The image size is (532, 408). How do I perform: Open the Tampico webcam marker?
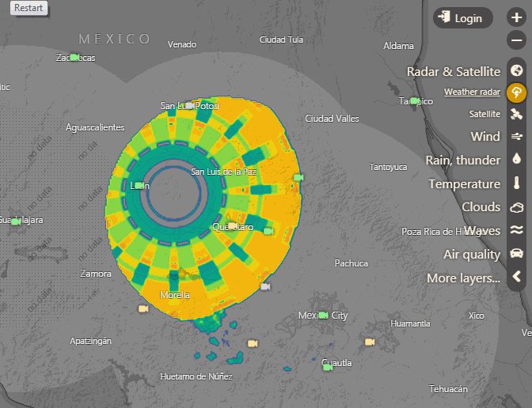click(x=414, y=100)
